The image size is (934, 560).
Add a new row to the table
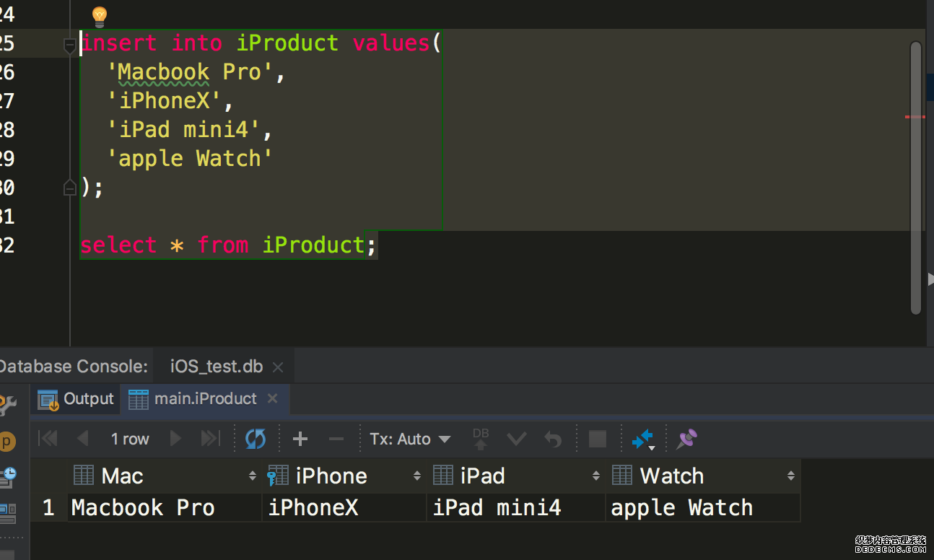pyautogui.click(x=300, y=439)
